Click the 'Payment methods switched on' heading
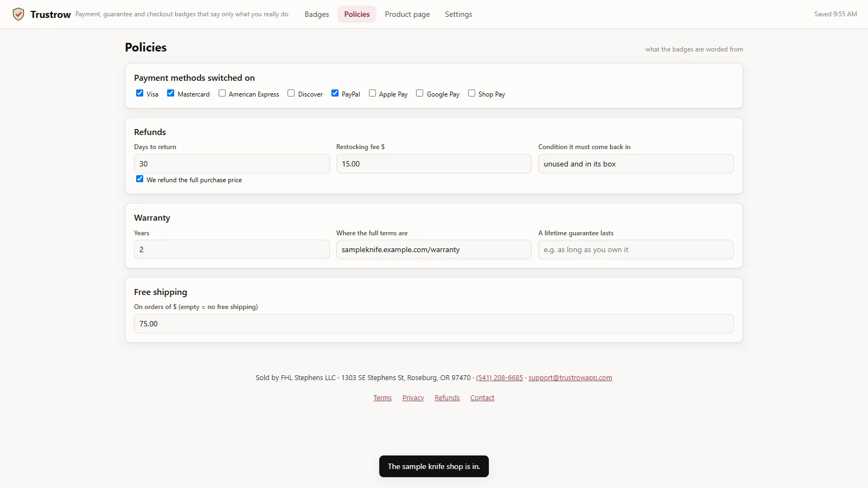This screenshot has height=488, width=868. 194,78
